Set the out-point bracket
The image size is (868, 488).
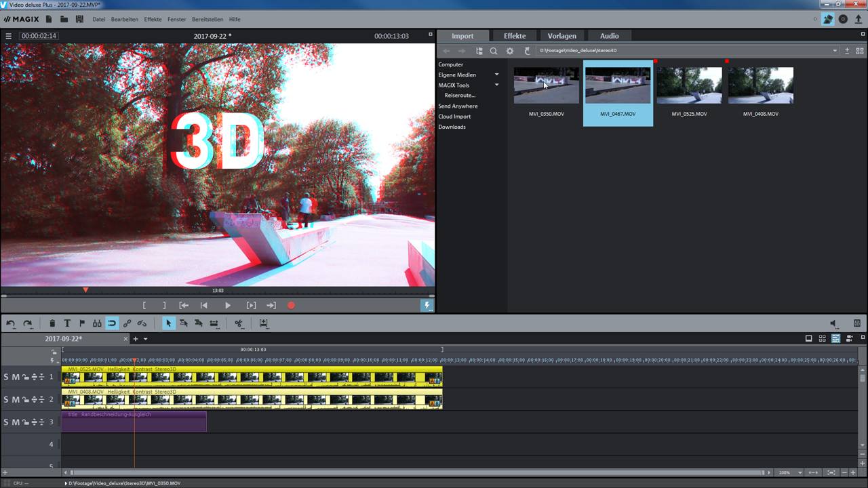[x=163, y=306]
